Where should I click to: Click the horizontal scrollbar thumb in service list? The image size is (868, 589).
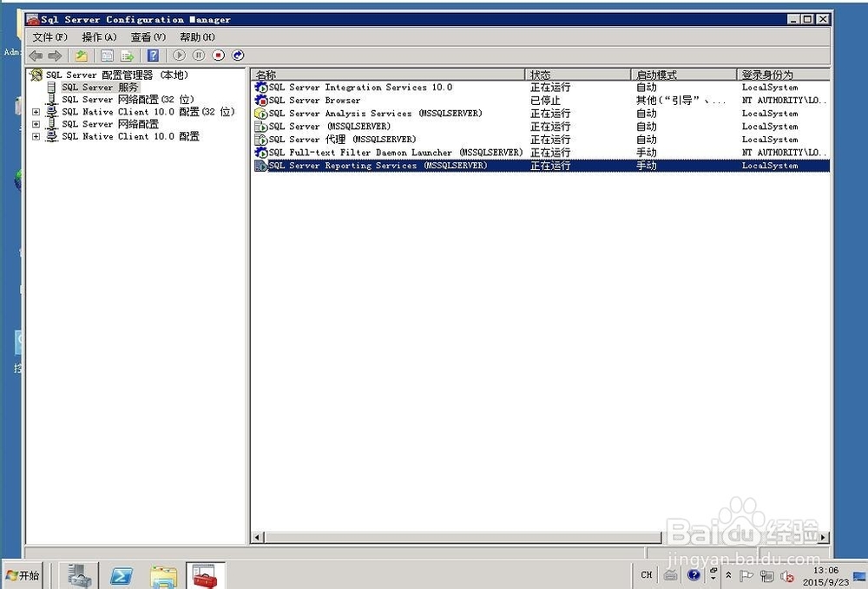coord(464,537)
